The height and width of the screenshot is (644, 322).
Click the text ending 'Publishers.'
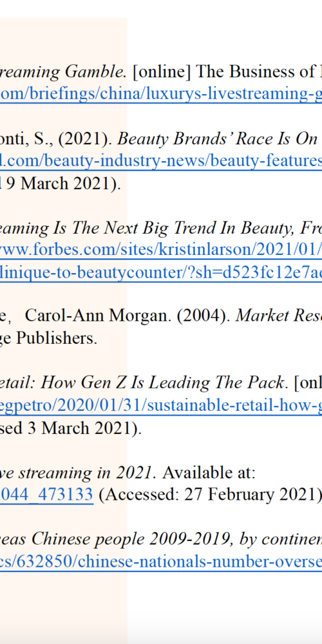coord(49,339)
